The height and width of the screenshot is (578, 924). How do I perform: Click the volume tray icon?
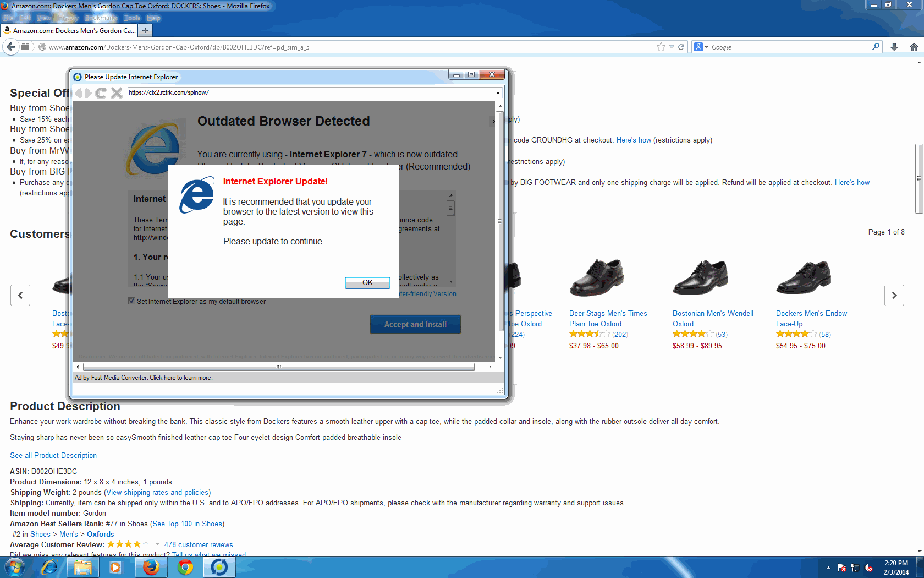[868, 568]
